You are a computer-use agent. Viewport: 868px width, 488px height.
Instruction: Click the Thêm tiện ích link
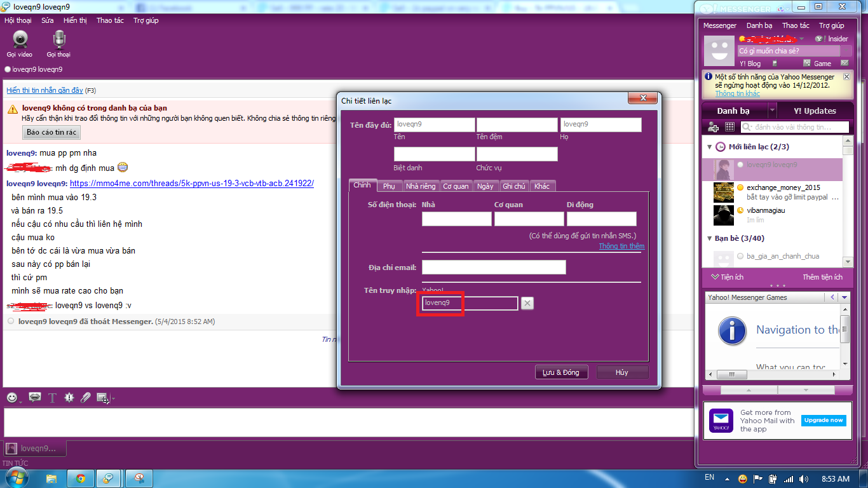[822, 277]
